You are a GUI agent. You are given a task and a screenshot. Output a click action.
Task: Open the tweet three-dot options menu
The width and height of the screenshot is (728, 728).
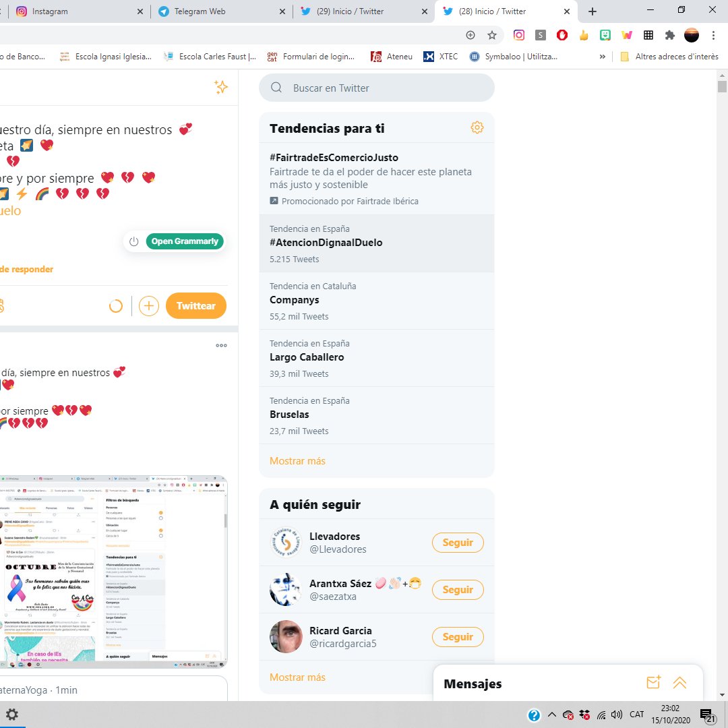pyautogui.click(x=222, y=345)
